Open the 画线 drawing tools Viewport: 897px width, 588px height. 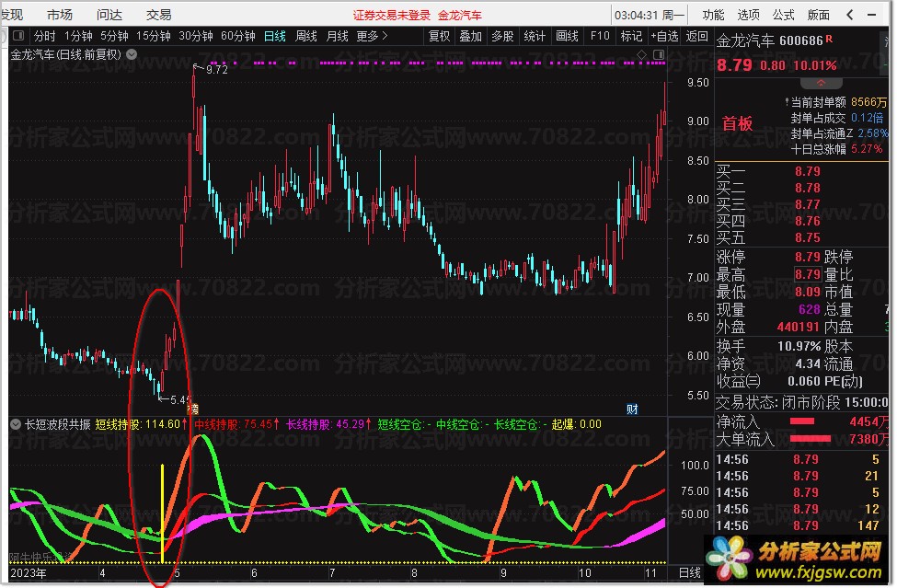567,36
